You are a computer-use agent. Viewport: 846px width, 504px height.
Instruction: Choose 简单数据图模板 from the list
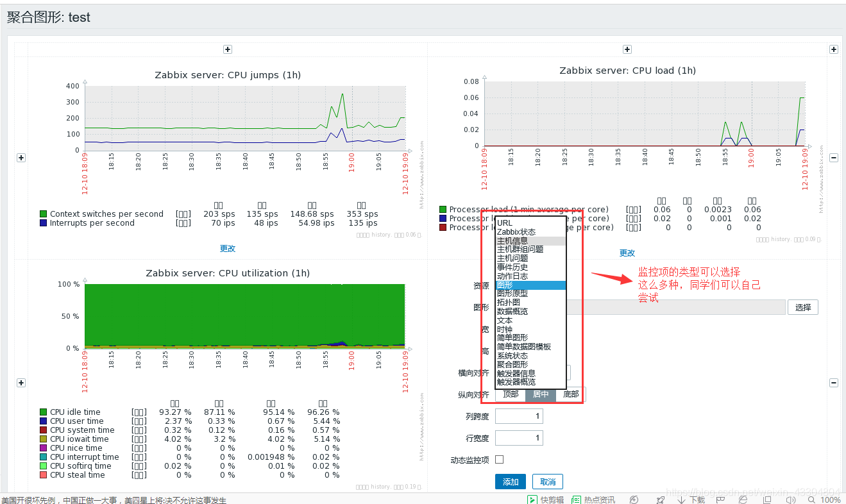coord(530,347)
